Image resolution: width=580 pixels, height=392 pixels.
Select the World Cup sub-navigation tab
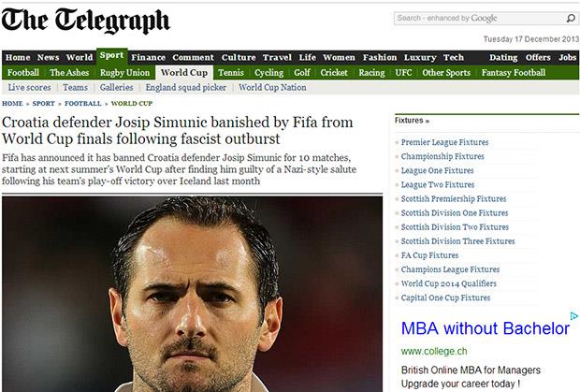point(184,72)
